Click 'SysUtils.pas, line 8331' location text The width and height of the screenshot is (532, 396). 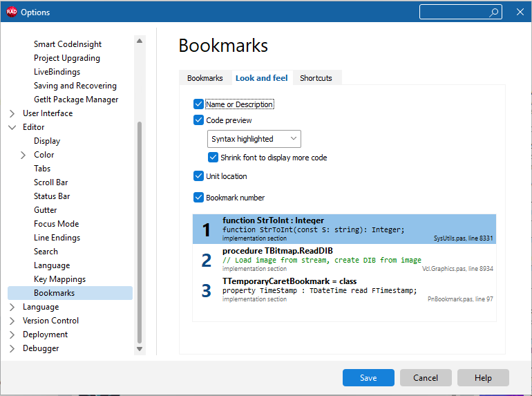[x=463, y=238]
